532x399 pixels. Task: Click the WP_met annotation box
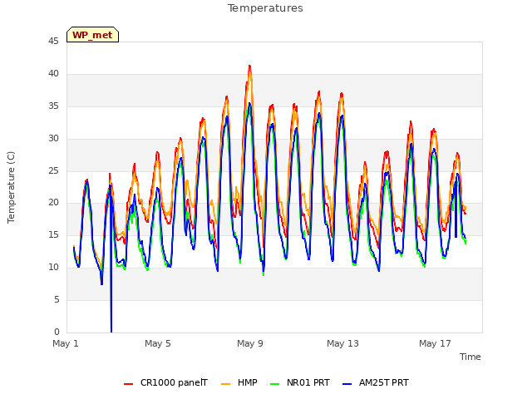(x=92, y=35)
